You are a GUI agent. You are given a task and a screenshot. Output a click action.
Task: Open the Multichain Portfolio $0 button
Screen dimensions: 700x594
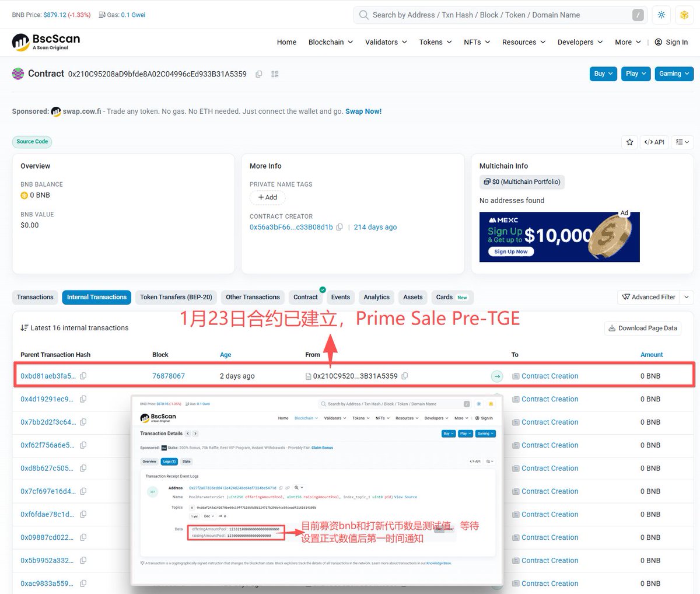pyautogui.click(x=521, y=182)
